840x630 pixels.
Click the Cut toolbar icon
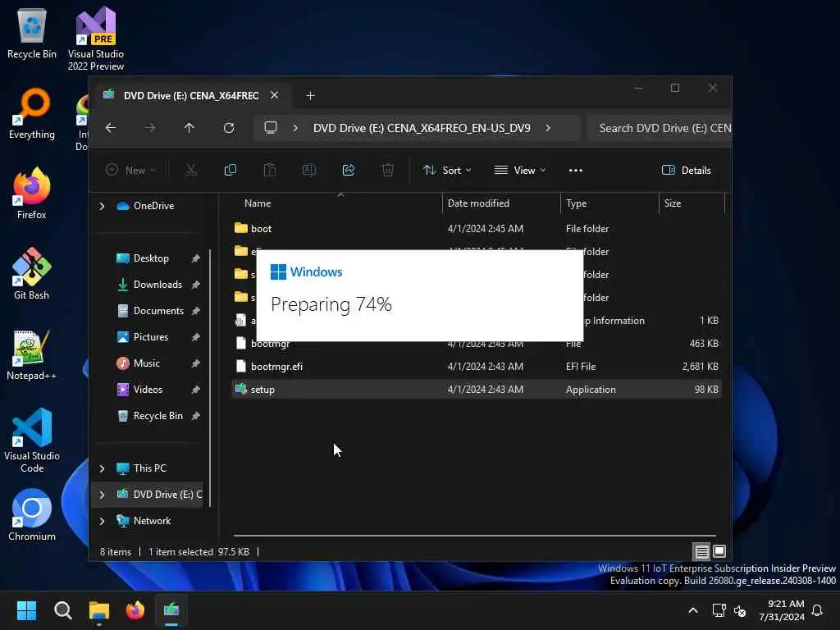click(190, 171)
